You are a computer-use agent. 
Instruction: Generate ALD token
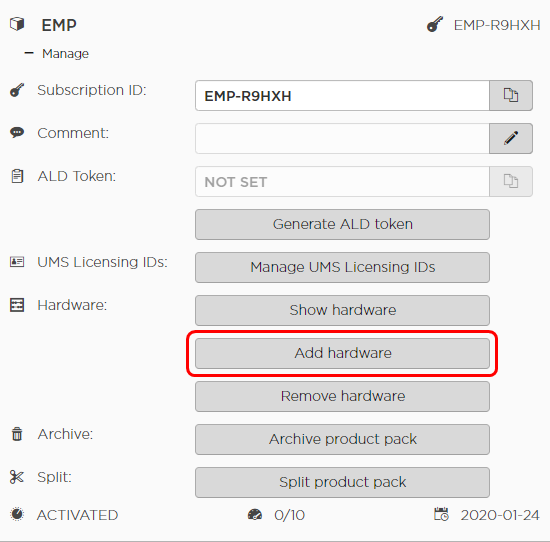click(342, 225)
